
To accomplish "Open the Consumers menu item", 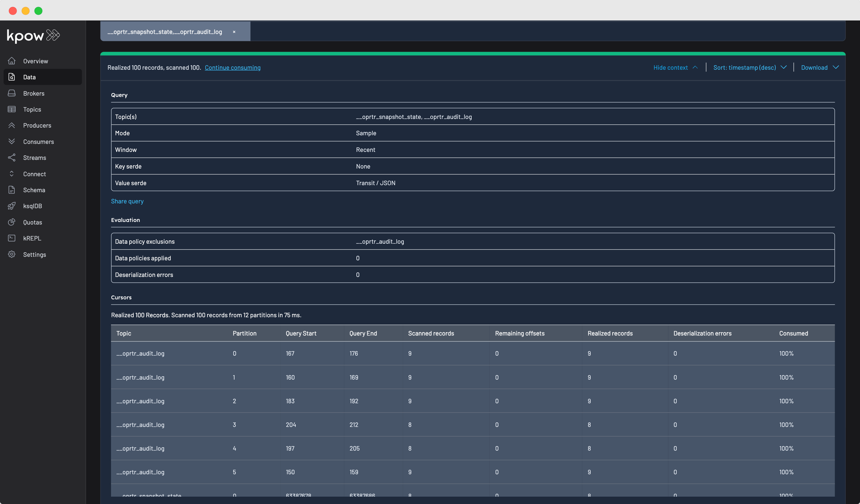I will [x=38, y=142].
